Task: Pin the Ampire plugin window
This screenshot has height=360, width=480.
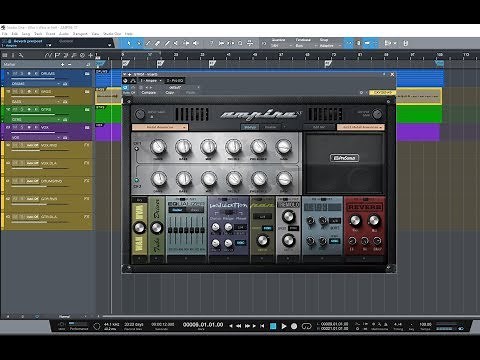Action: [x=384, y=75]
